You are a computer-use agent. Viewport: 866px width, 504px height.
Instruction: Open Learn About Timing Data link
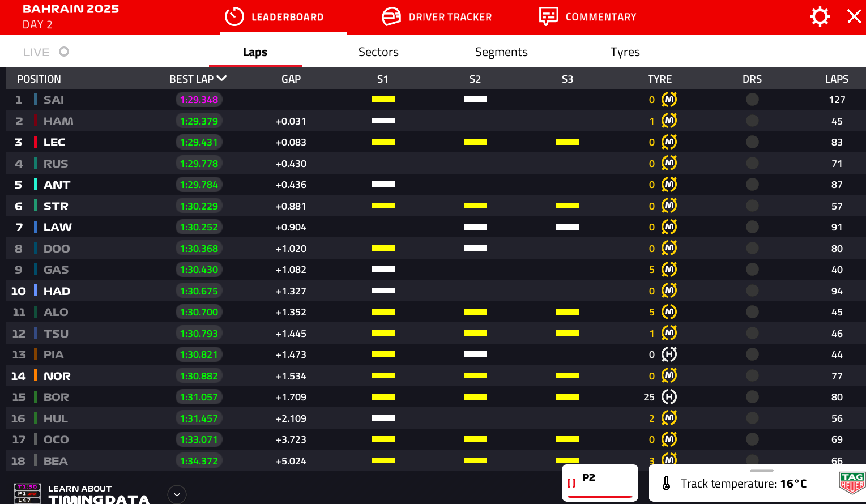tap(99, 494)
